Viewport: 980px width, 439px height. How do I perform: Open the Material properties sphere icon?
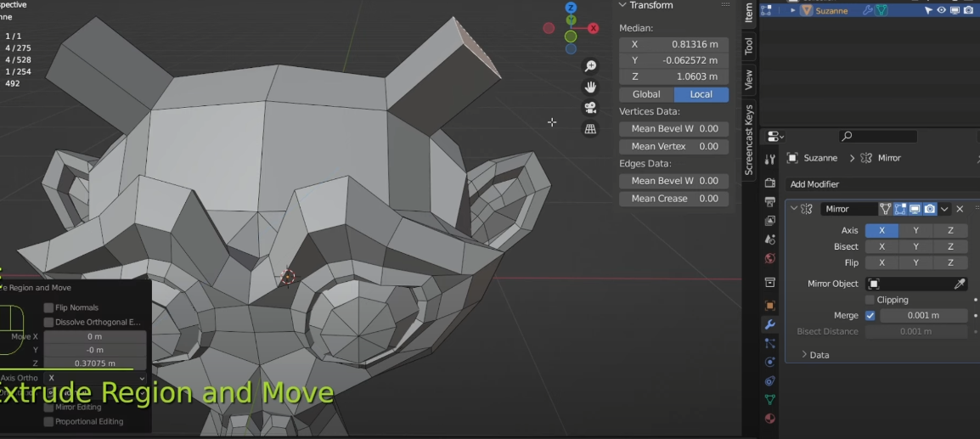(x=770, y=419)
